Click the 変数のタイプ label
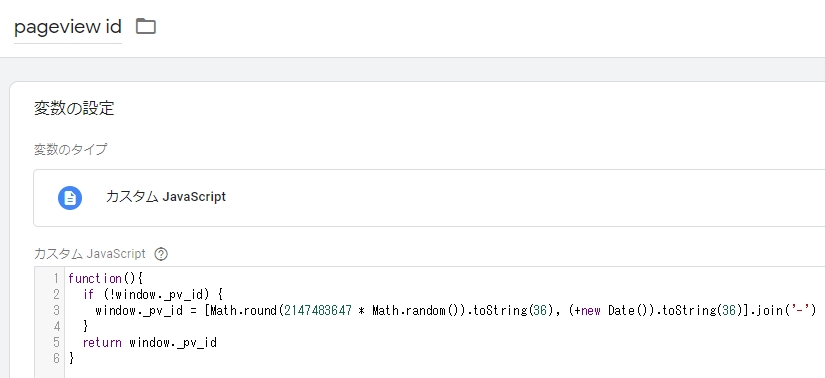Image resolution: width=825 pixels, height=378 pixels. click(x=71, y=150)
